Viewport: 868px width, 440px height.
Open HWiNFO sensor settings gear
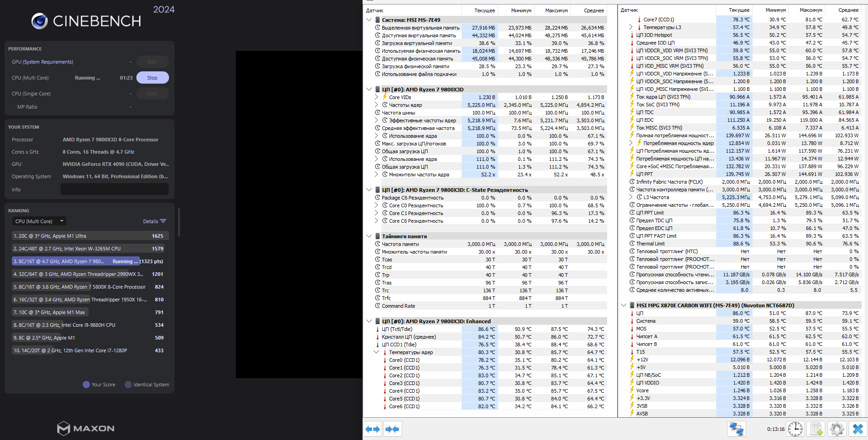[837, 429]
